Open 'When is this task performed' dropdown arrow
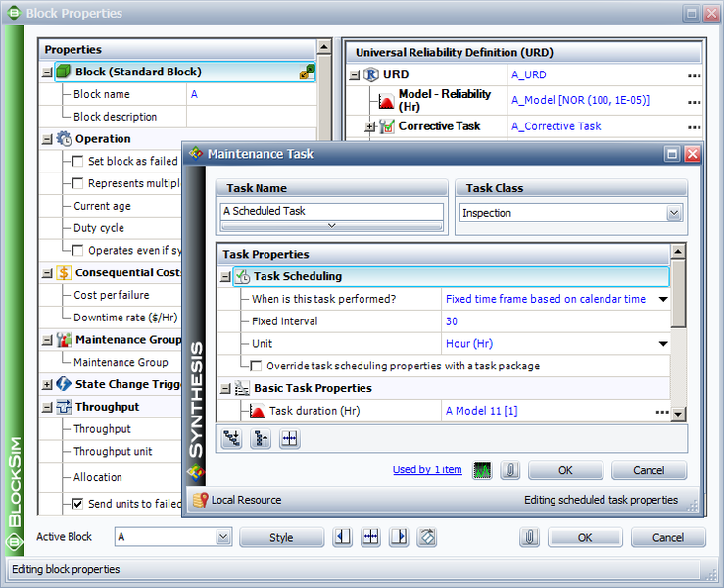 pos(663,299)
